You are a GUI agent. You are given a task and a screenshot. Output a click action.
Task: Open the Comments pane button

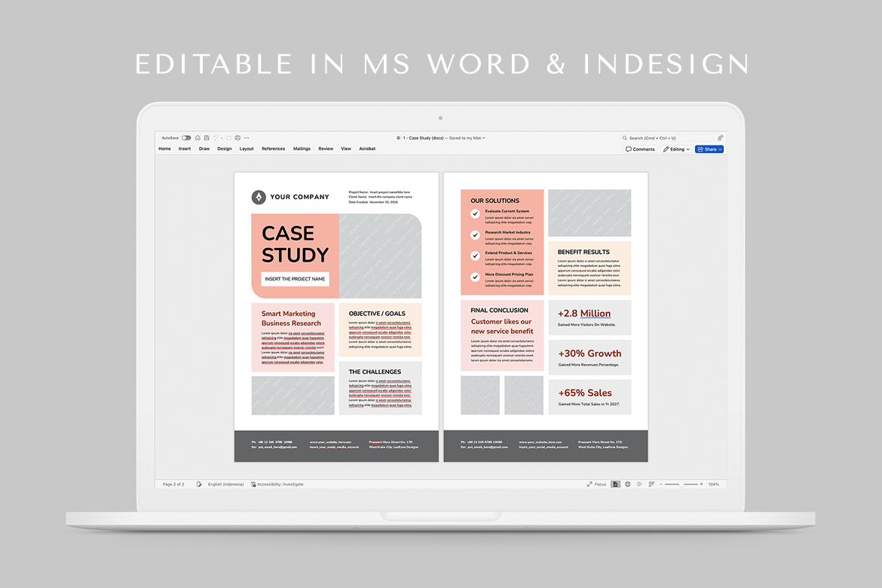pyautogui.click(x=640, y=149)
